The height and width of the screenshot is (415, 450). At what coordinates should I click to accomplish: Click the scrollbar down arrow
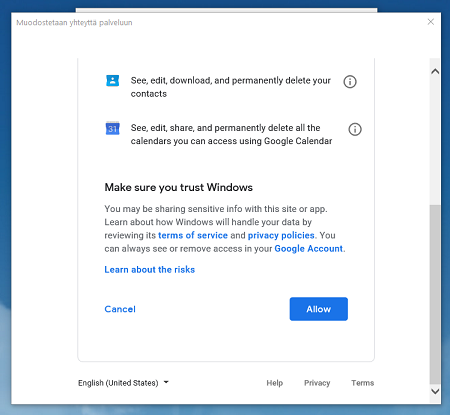click(435, 391)
